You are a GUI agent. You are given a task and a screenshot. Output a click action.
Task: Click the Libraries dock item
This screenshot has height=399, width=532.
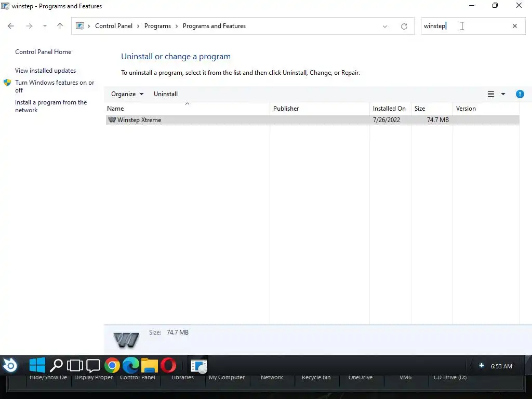click(x=182, y=377)
